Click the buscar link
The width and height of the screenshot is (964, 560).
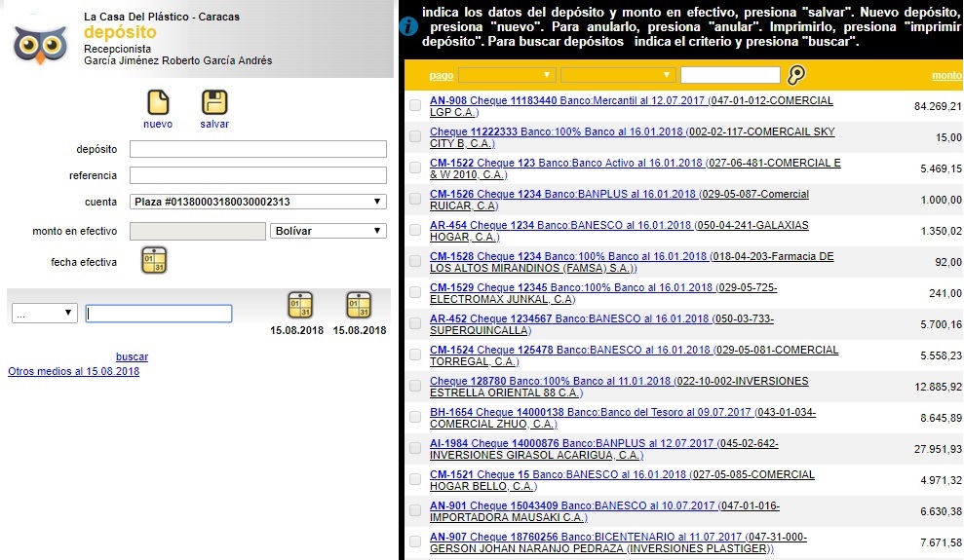132,356
